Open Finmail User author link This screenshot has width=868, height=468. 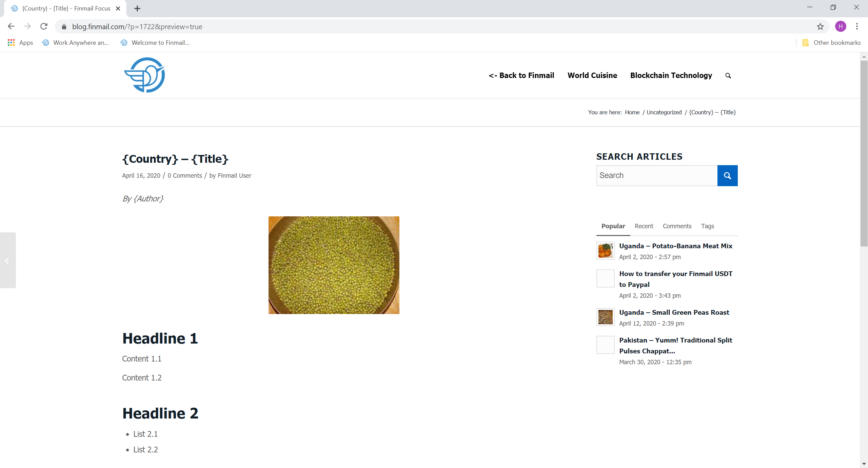234,175
